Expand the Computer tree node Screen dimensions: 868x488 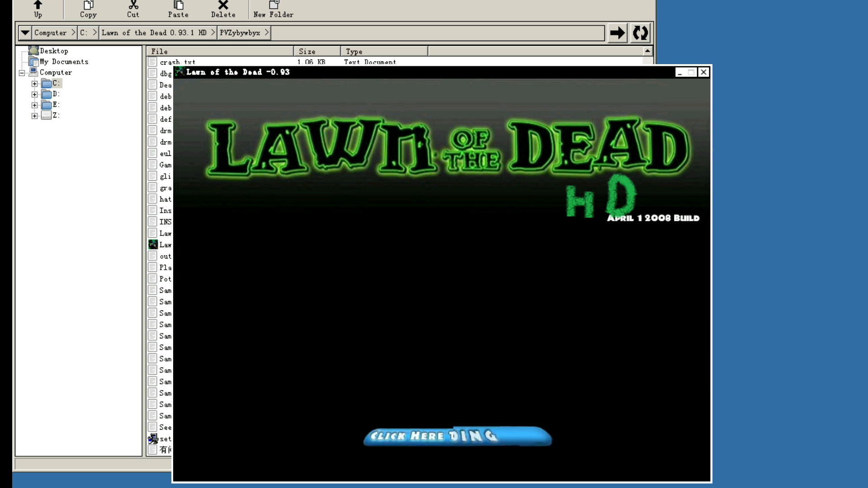pyautogui.click(x=21, y=72)
